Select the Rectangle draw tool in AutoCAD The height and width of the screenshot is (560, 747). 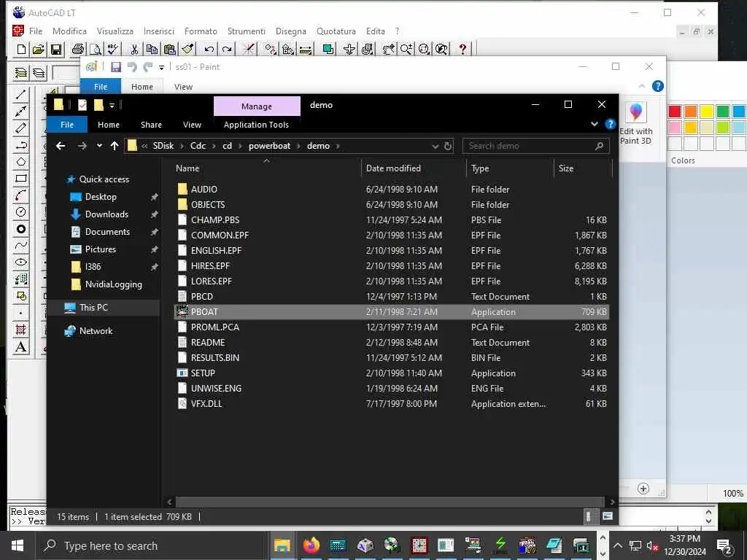click(20, 179)
